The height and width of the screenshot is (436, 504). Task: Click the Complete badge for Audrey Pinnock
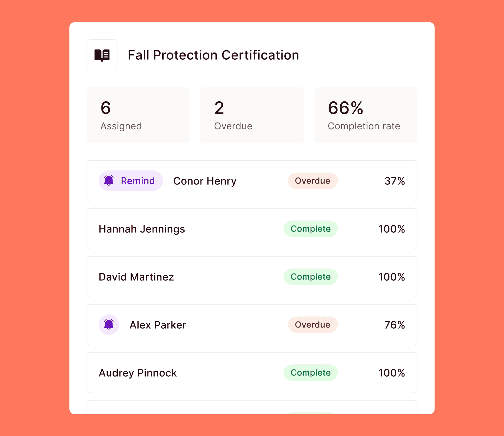311,373
